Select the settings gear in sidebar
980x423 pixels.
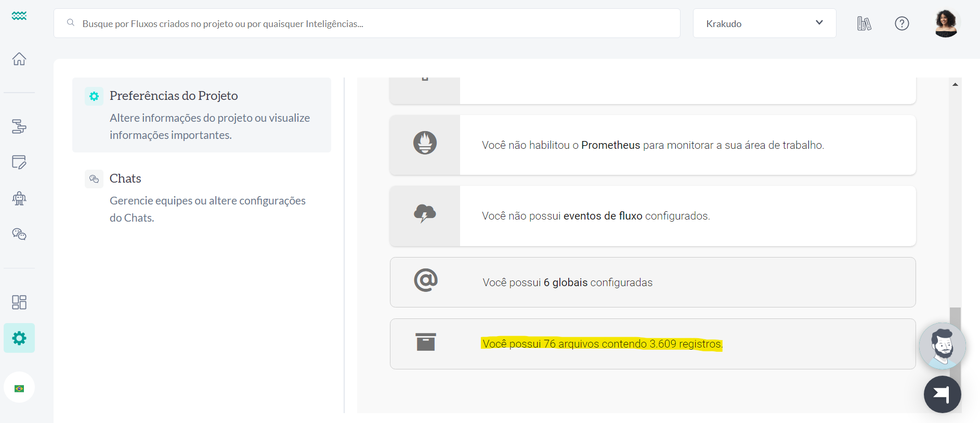(x=19, y=338)
